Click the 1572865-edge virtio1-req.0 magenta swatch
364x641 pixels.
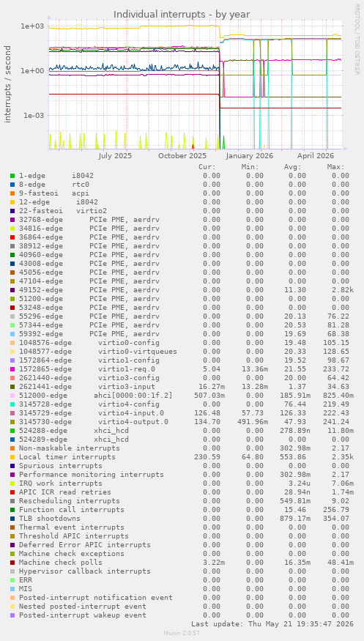tap(12, 369)
